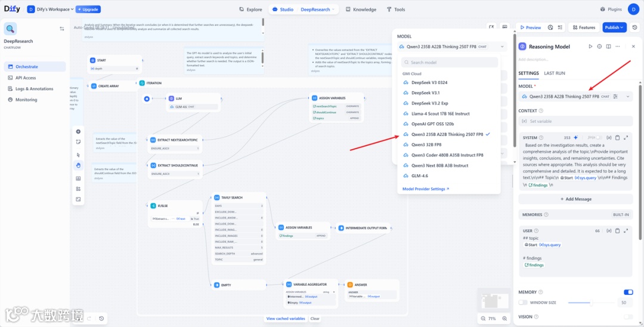
Task: Switch to the LAST RUN tab
Action: [x=555, y=73]
